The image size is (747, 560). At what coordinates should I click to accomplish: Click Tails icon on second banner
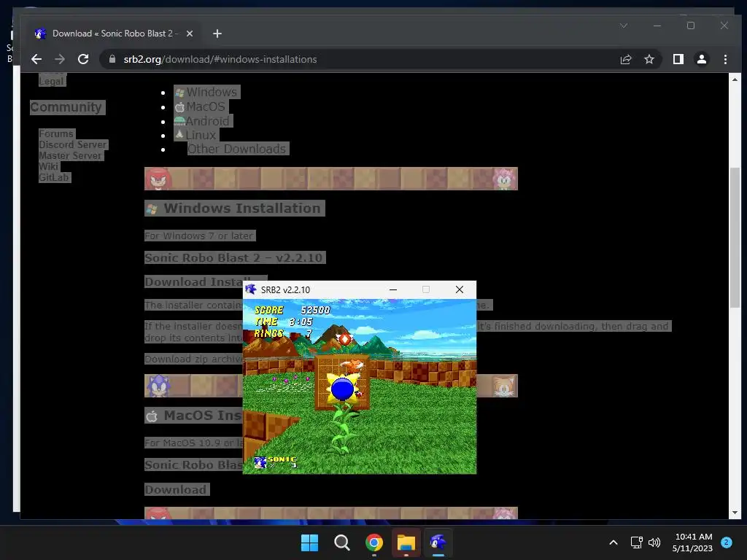pyautogui.click(x=503, y=386)
